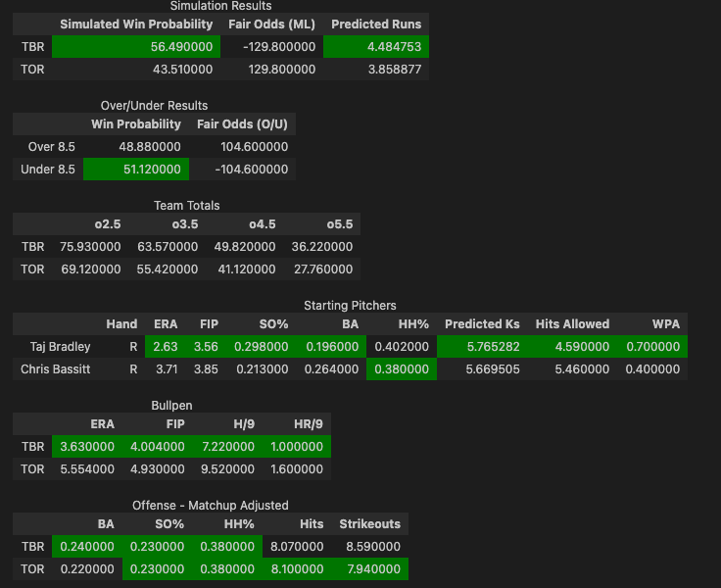Select TOR bullpen H/9 value 9.520000
The height and width of the screenshot is (588, 721).
tap(227, 469)
